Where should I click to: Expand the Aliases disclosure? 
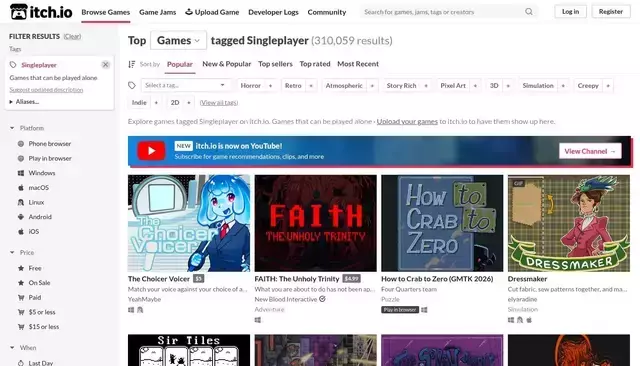point(24,102)
